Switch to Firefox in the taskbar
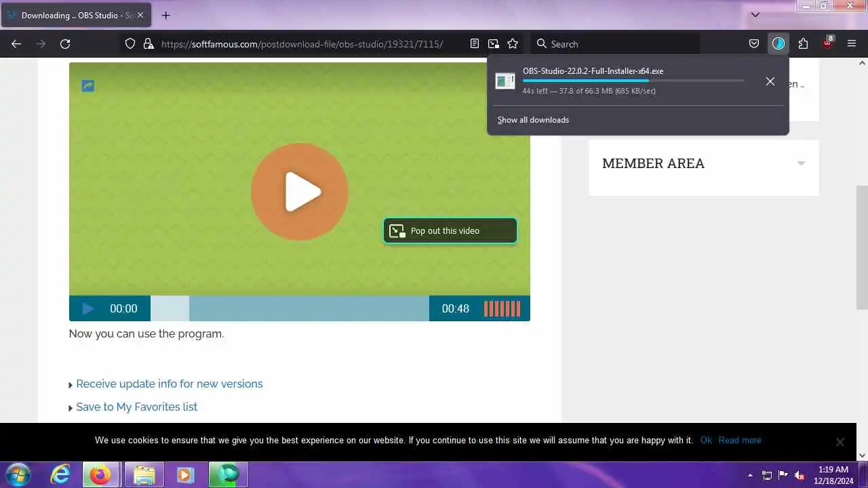This screenshot has height=488, width=868. [100, 474]
